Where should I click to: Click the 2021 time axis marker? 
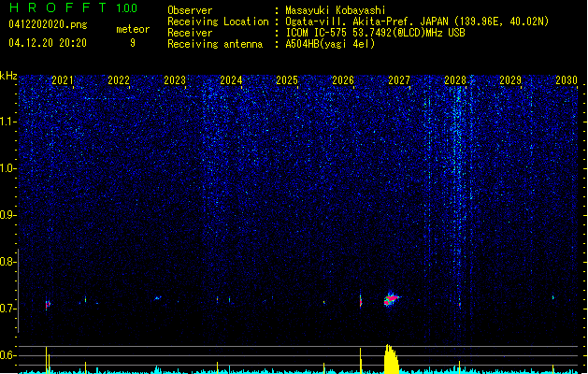[x=63, y=80]
